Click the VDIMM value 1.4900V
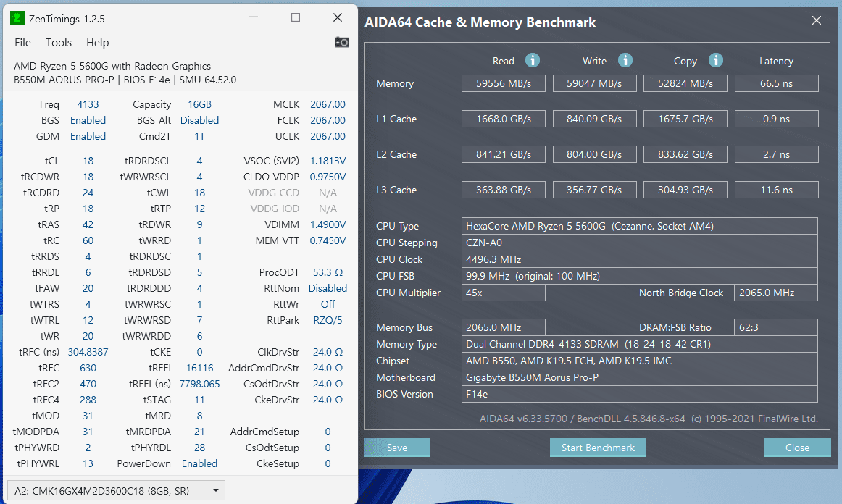Screen dimensions: 842x504 click(328, 224)
